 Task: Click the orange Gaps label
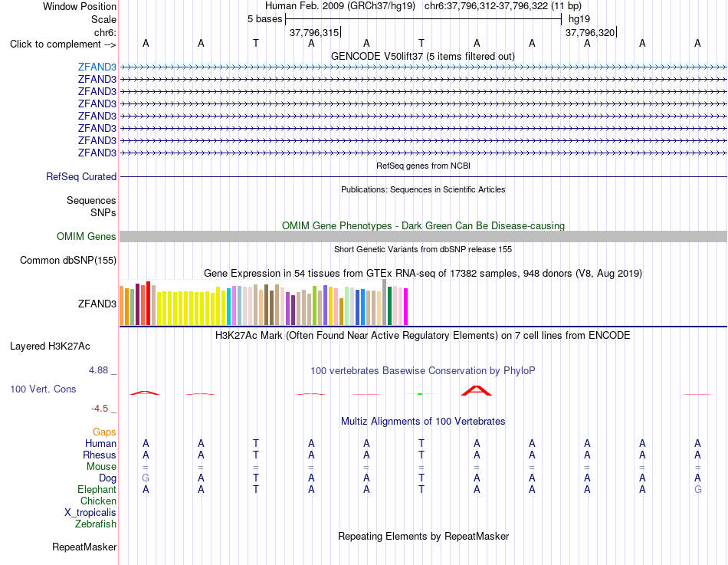[x=104, y=432]
